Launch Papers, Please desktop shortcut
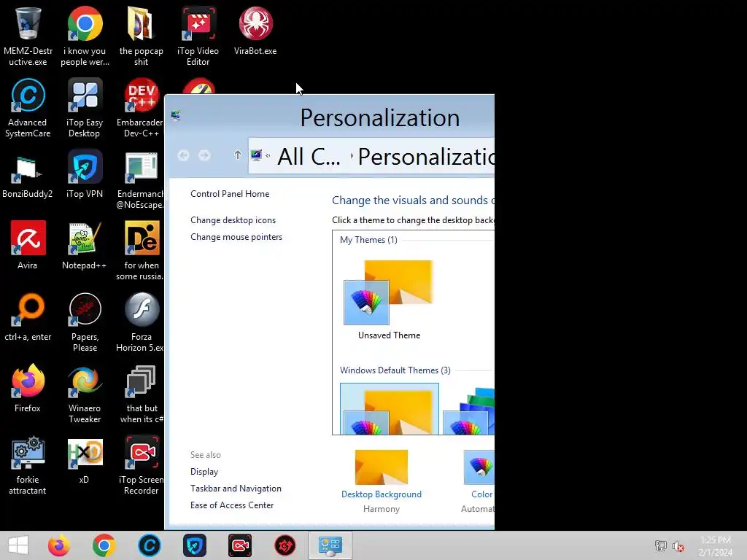 [85, 322]
